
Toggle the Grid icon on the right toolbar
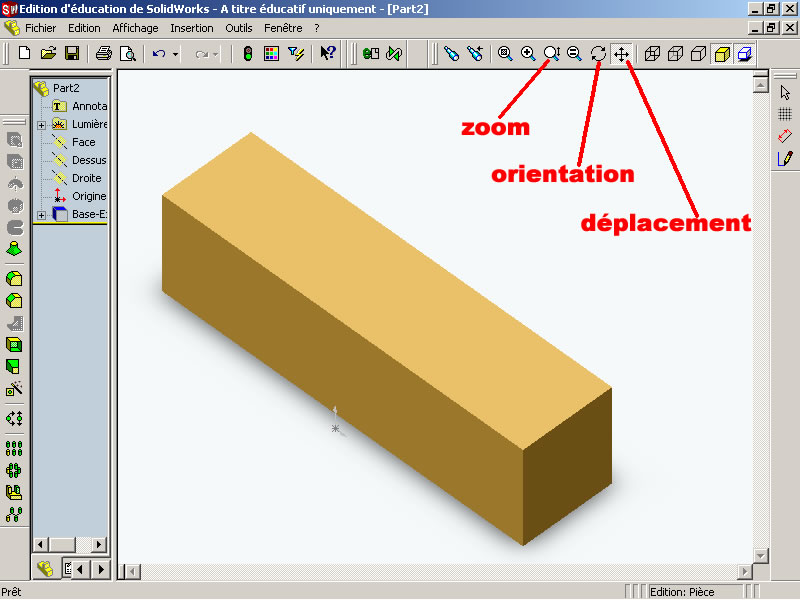tap(785, 114)
